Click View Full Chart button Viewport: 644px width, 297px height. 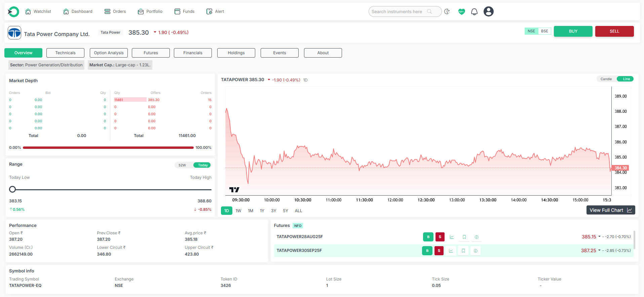pos(611,210)
